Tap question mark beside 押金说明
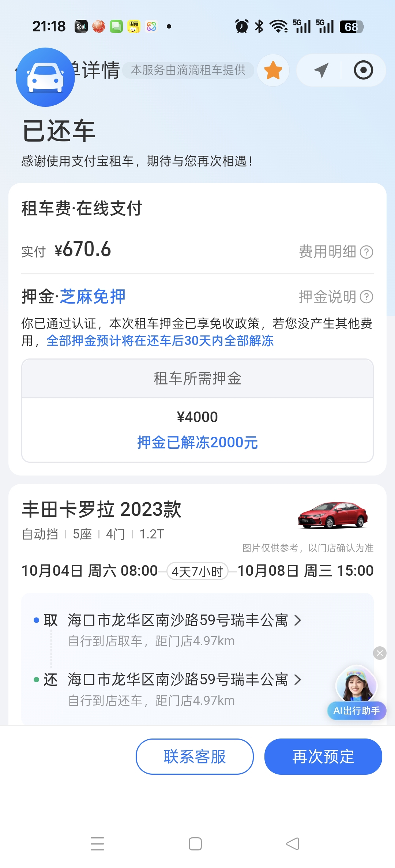The image size is (395, 868). pos(366,297)
